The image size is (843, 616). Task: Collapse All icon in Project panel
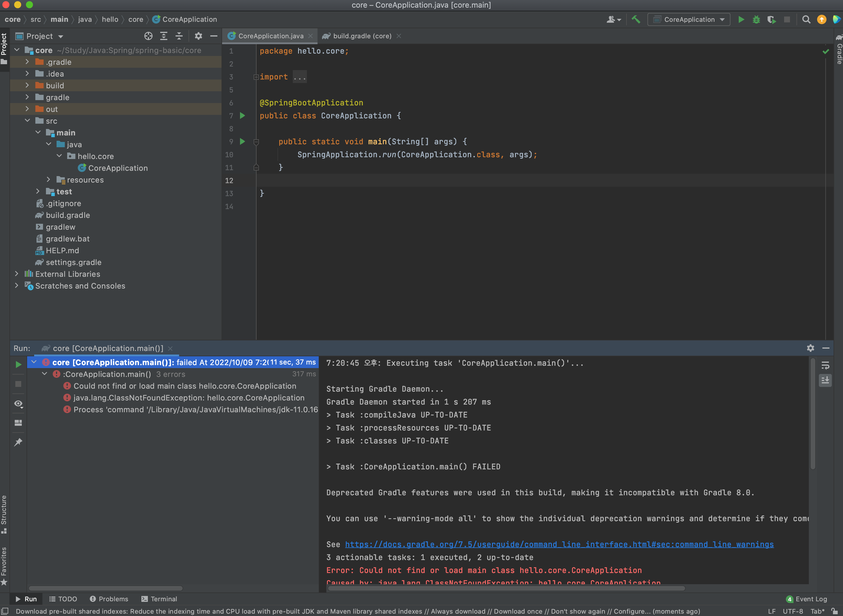tap(179, 36)
